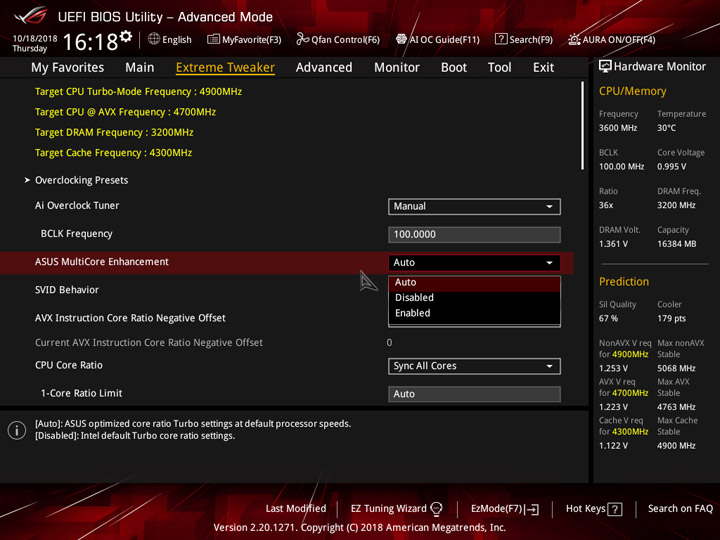Image resolution: width=720 pixels, height=540 pixels.
Task: Choose Enabled in the MultiCore Enhancement list
Action: click(474, 313)
